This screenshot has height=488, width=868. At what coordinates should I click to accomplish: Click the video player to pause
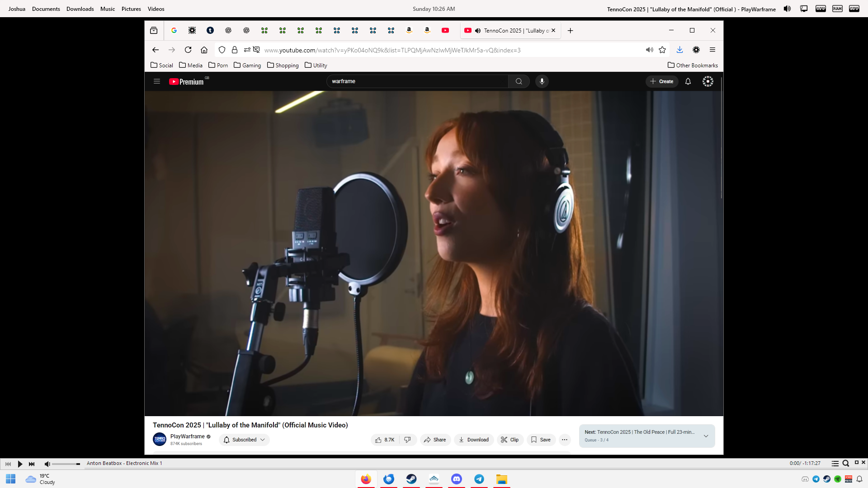(434, 253)
